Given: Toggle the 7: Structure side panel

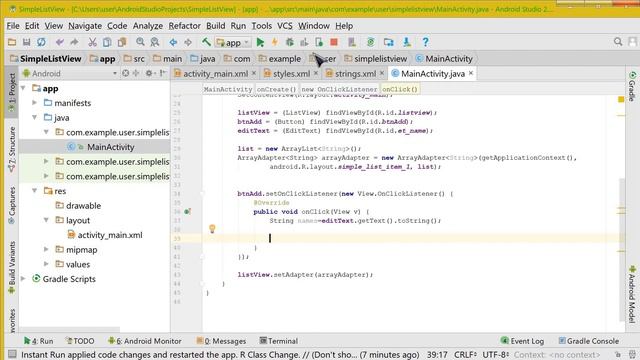Looking at the screenshot, I should (11, 149).
